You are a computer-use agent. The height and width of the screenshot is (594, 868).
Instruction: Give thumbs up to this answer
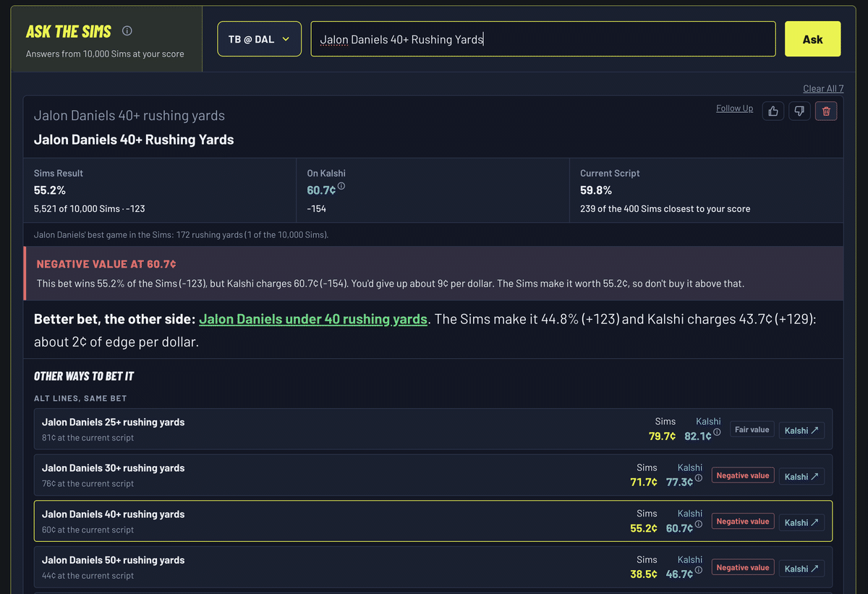(774, 111)
